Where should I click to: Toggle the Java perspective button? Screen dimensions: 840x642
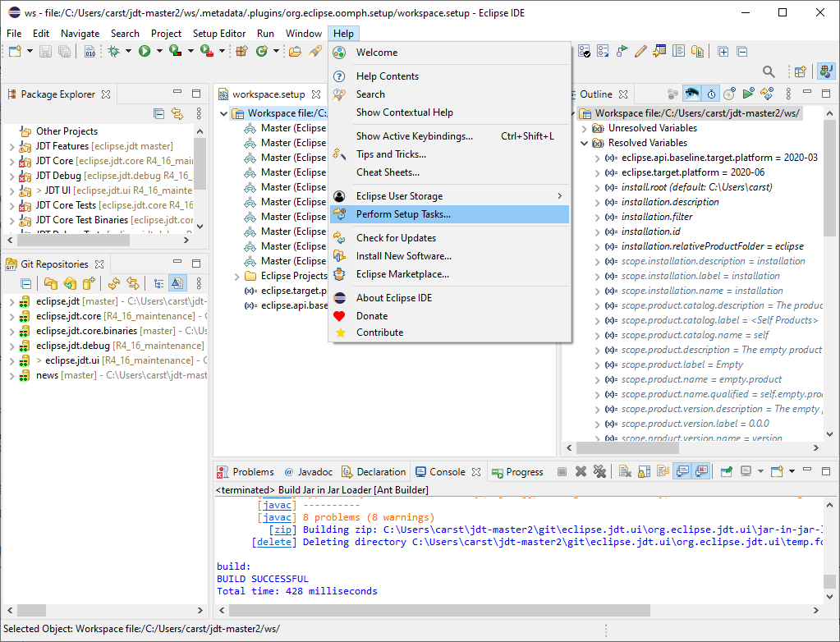[826, 71]
